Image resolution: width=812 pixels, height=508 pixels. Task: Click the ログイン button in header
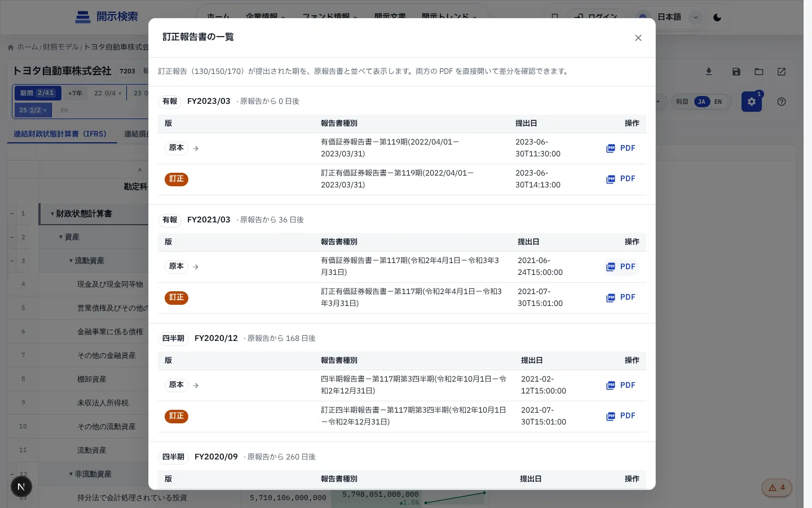596,17
